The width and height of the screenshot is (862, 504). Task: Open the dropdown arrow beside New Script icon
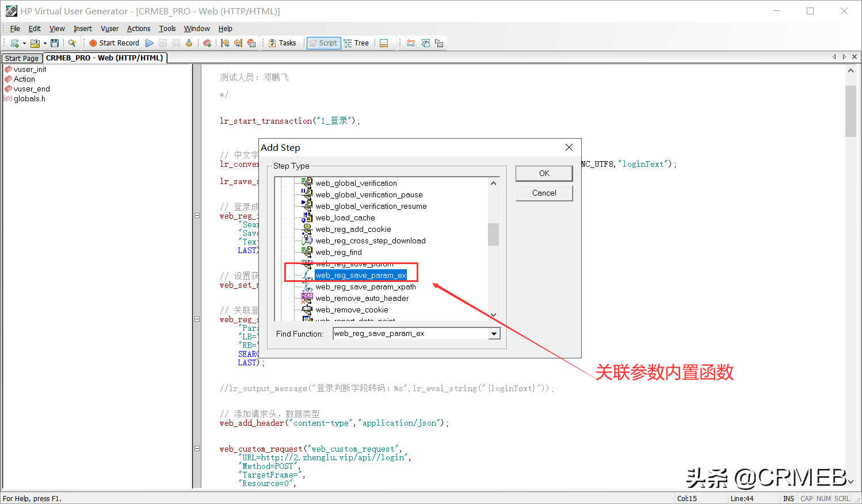(x=24, y=43)
